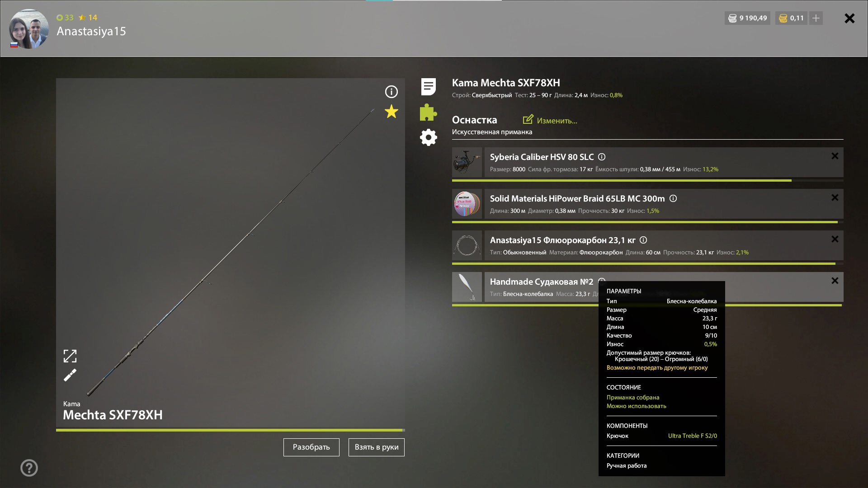Click the pencil rename icon in the rod preview
The image size is (868, 488).
click(x=70, y=375)
